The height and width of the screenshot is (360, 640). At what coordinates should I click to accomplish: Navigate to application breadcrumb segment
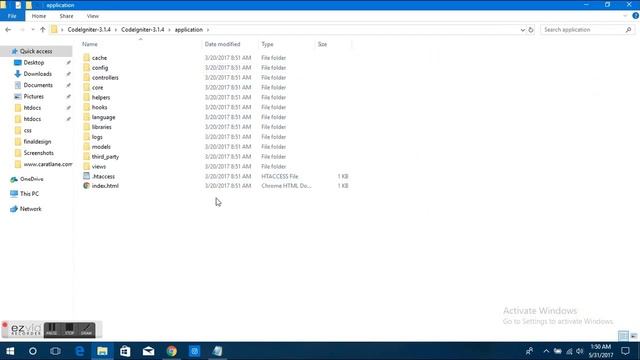189,30
